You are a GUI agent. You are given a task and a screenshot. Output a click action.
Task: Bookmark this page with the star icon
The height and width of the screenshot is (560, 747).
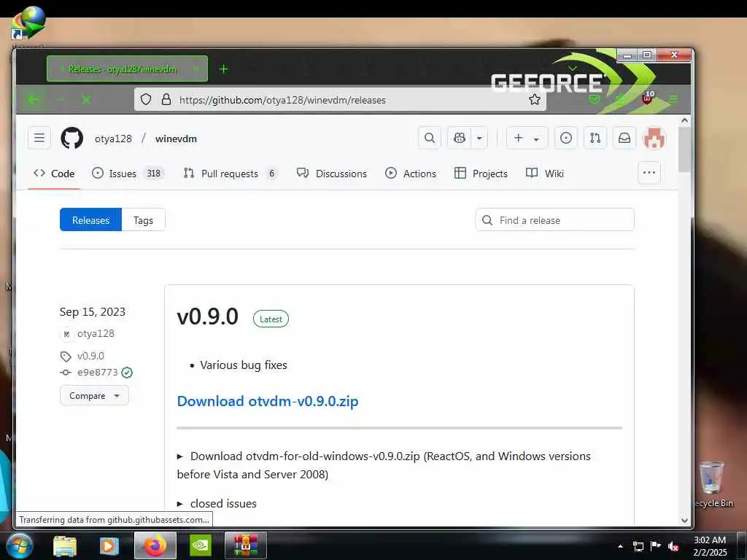[x=535, y=99]
